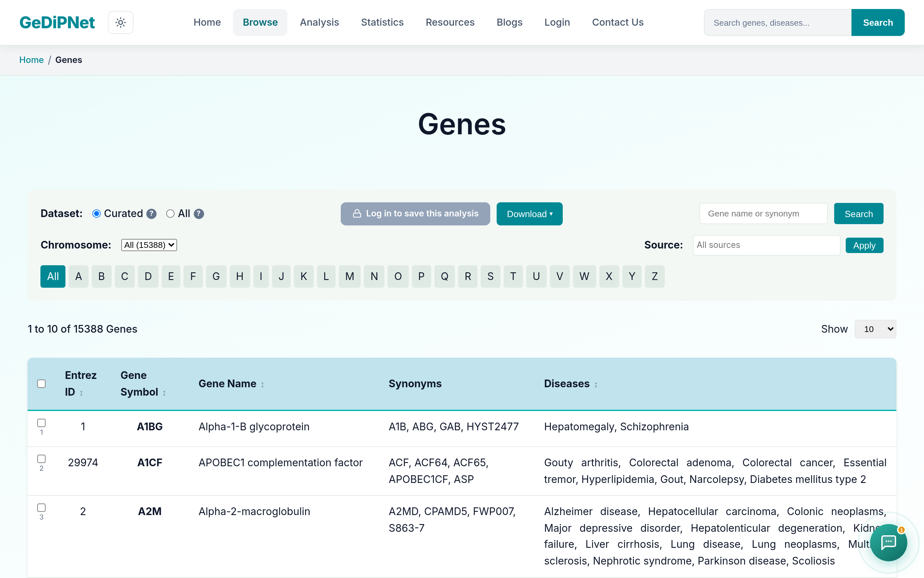Open the Statistics navigation item
The image size is (924, 578).
(382, 22)
